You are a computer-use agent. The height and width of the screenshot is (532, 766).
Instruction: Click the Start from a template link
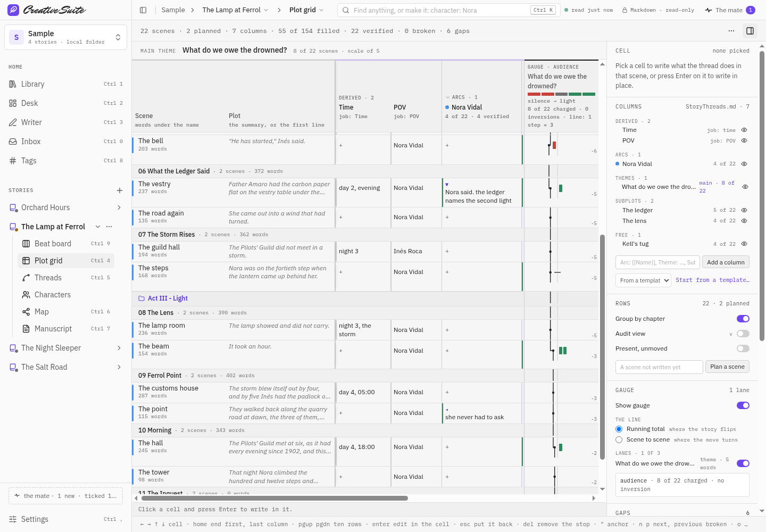pos(712,280)
